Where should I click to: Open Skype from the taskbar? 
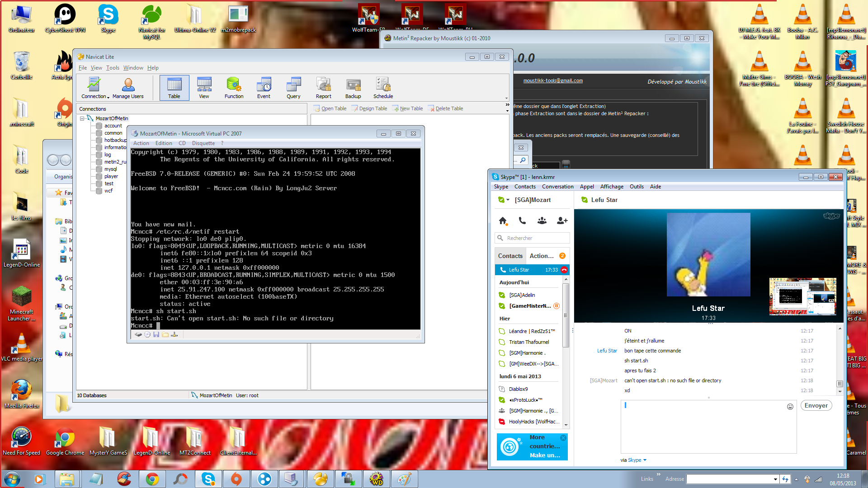208,479
